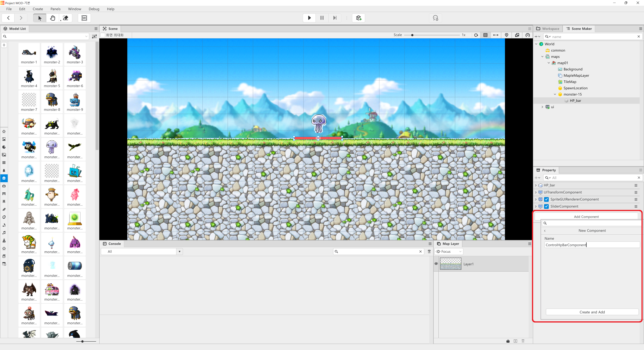Viewport: 644px width, 350px height.
Task: Open the console All filter dropdown
Action: coord(179,252)
